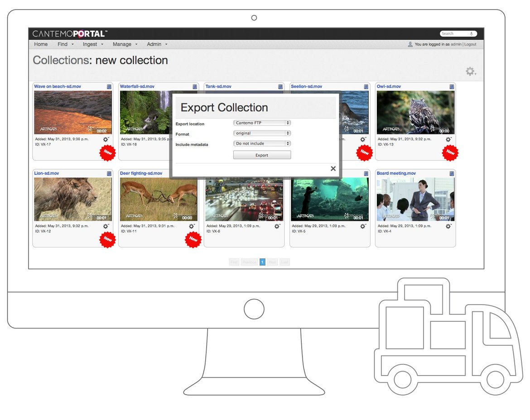Open gear menu for item VX-5
Viewport: 530px width, 420px height.
(363, 226)
